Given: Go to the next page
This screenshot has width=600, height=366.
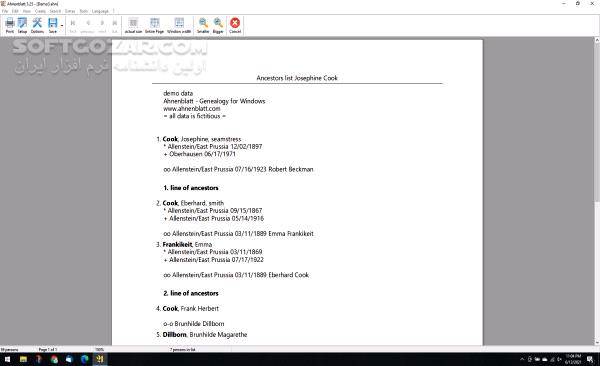Looking at the screenshot, I should [x=102, y=25].
